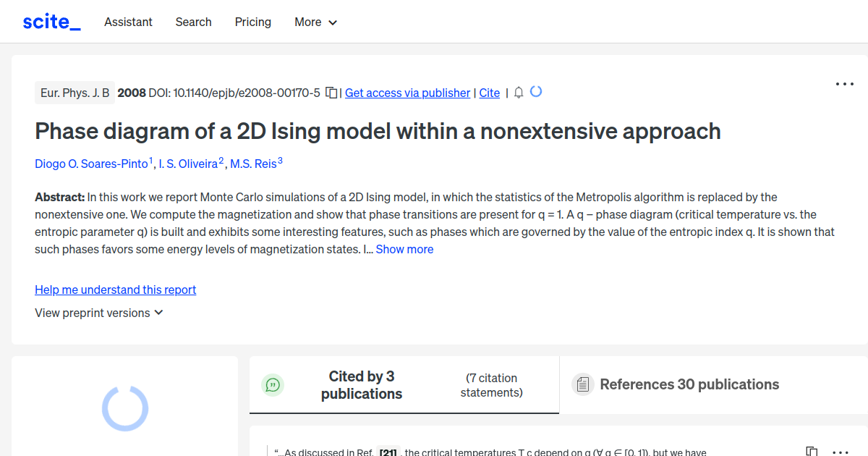The width and height of the screenshot is (868, 456).
Task: Switch to the Cited by 3 publications tab
Action: (x=362, y=385)
